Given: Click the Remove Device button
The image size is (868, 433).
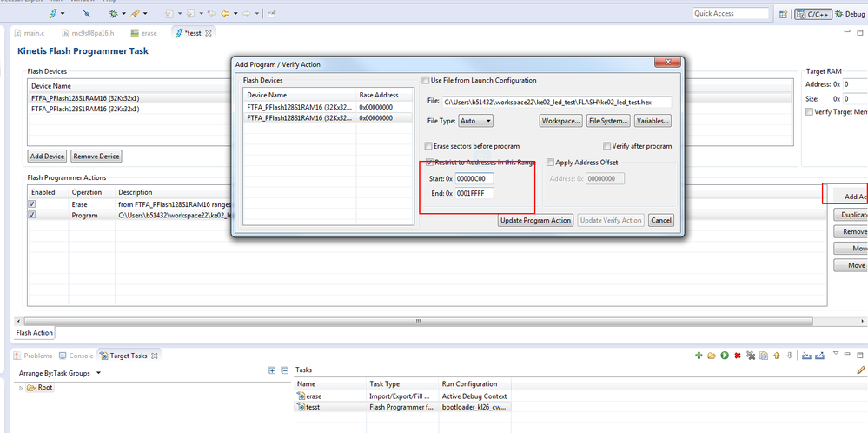Looking at the screenshot, I should [96, 157].
